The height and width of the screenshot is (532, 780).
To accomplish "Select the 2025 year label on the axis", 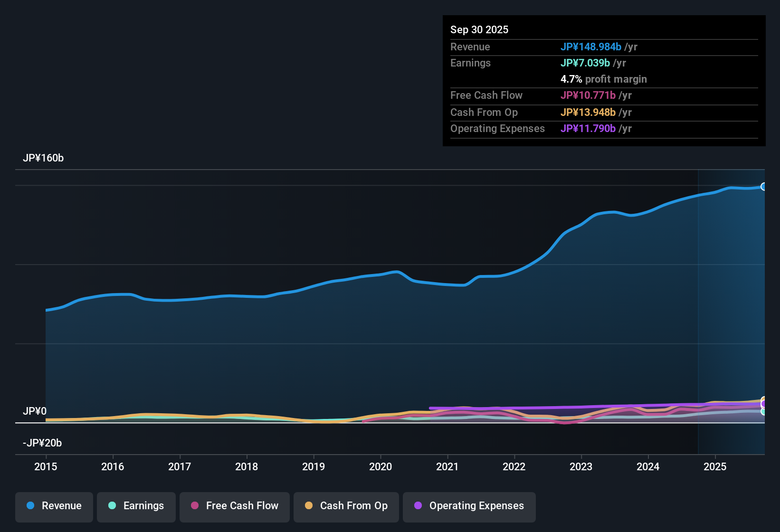I will (715, 467).
